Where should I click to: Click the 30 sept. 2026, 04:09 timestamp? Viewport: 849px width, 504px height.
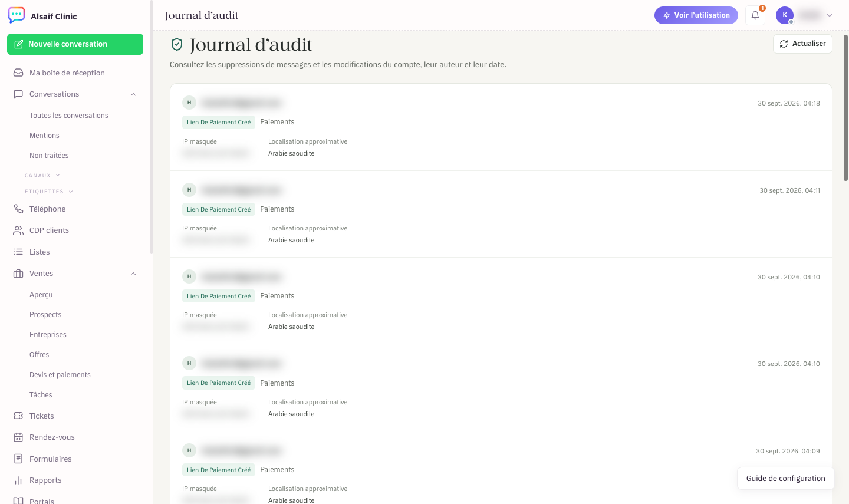click(788, 451)
